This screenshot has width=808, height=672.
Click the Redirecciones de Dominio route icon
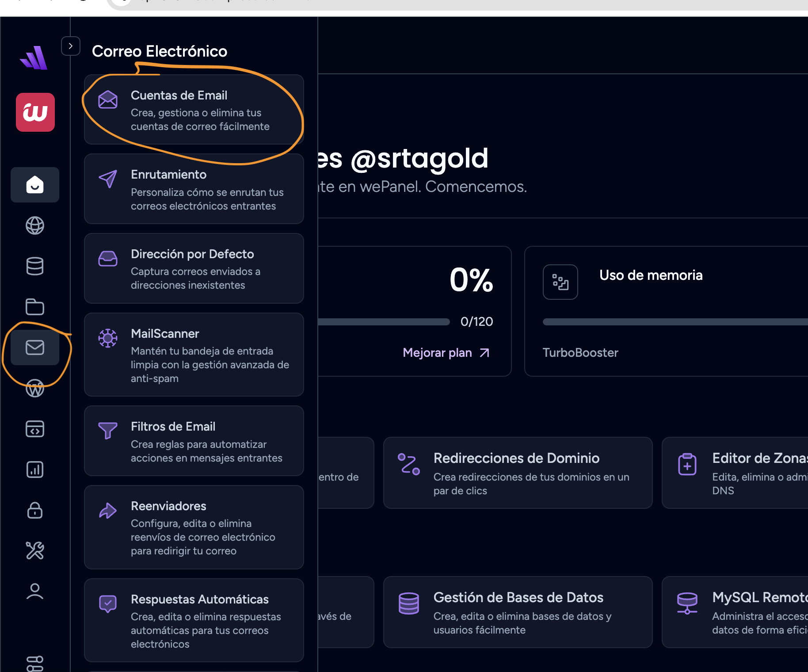pos(409,464)
